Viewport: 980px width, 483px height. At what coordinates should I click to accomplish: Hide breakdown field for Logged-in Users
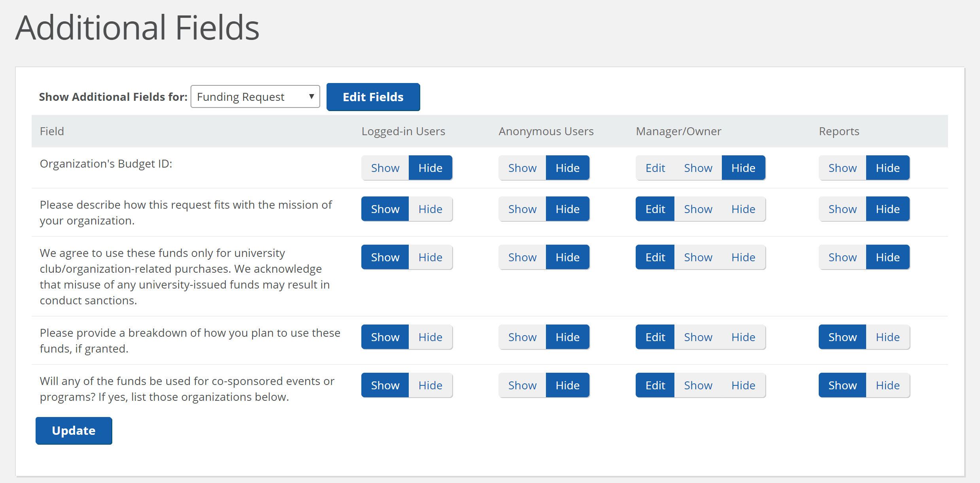[x=431, y=337]
